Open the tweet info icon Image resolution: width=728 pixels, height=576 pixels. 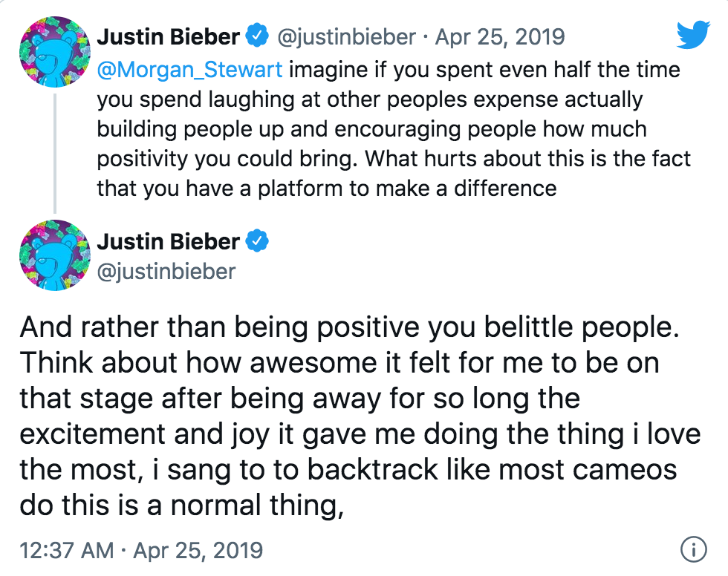click(693, 550)
